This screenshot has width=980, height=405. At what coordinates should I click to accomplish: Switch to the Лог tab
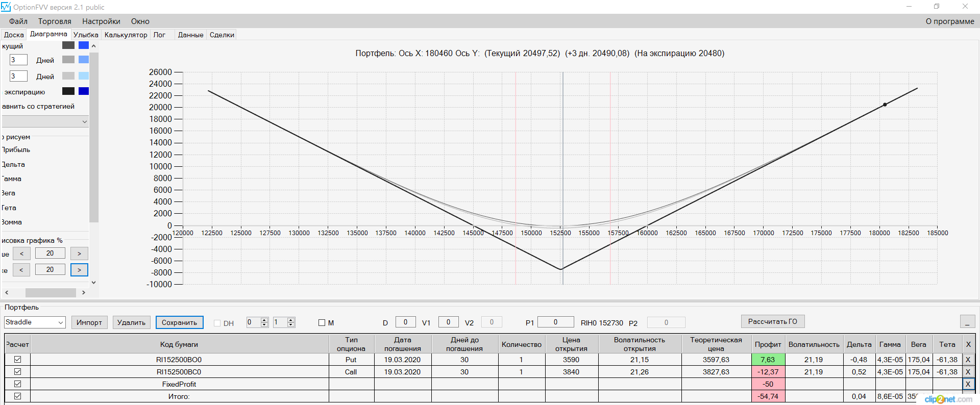coord(159,35)
